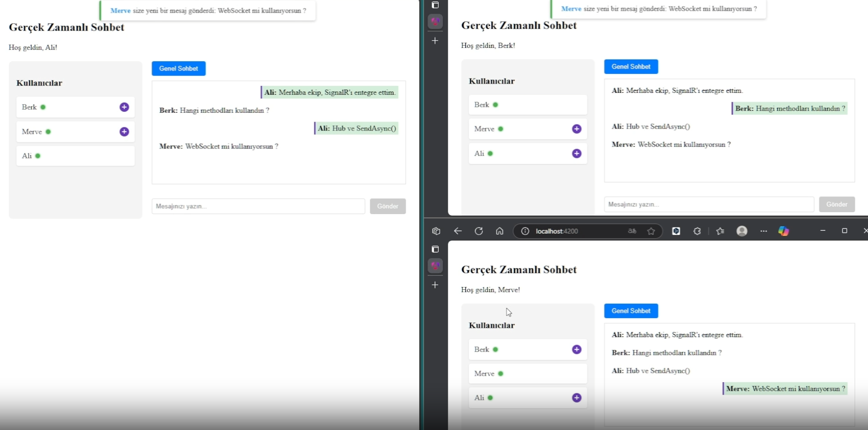868x430 pixels.
Task: Select the active tab in Merve's browser sidebar
Action: pos(435,266)
